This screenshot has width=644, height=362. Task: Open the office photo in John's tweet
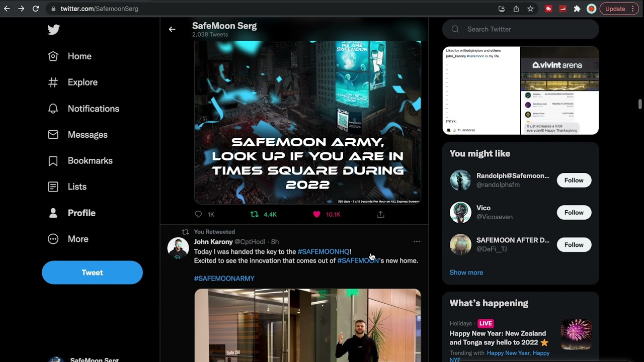tap(307, 325)
